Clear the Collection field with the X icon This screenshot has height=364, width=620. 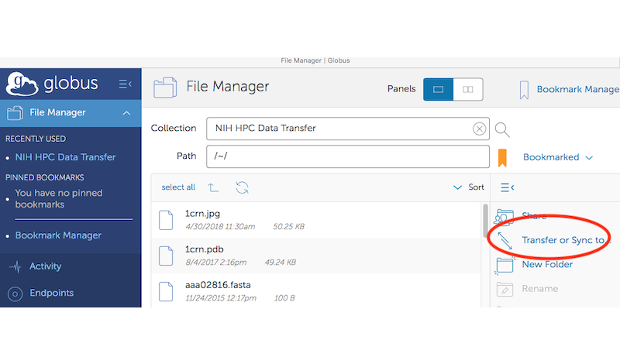click(x=479, y=129)
